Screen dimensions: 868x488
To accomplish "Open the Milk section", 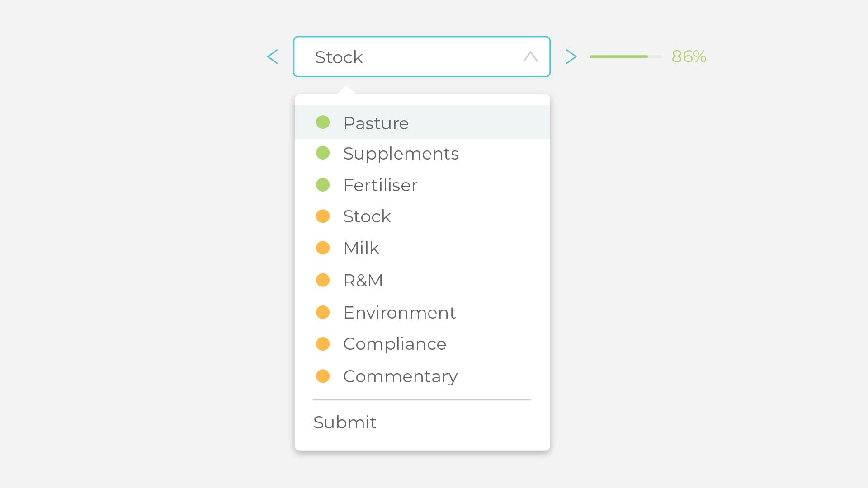I will [361, 248].
